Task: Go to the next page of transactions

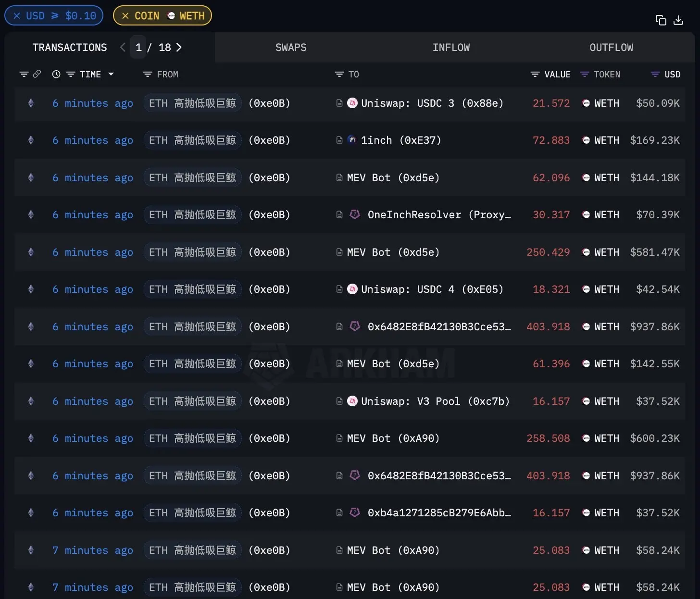Action: pyautogui.click(x=179, y=47)
